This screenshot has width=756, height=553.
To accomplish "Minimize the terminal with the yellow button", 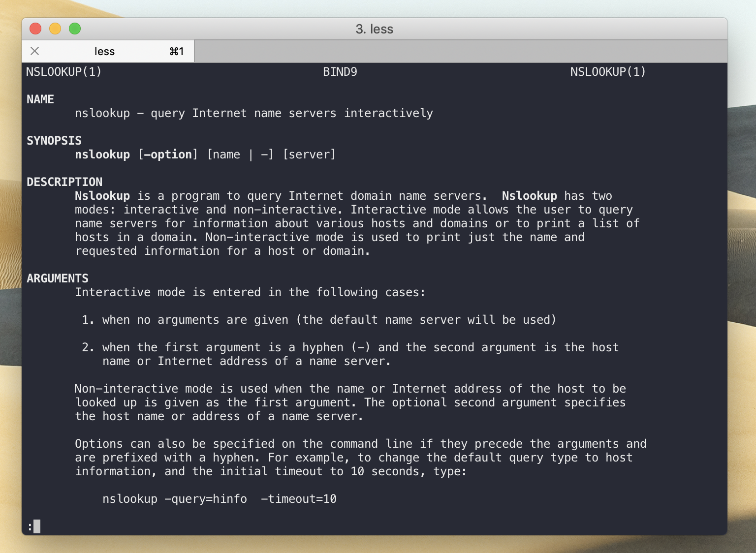I will pyautogui.click(x=55, y=29).
